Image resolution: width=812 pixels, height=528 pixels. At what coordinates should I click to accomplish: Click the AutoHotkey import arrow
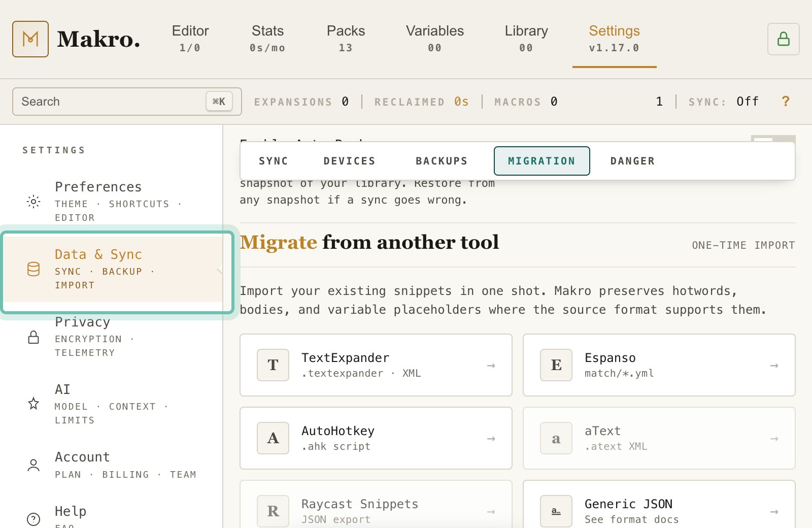(x=491, y=439)
